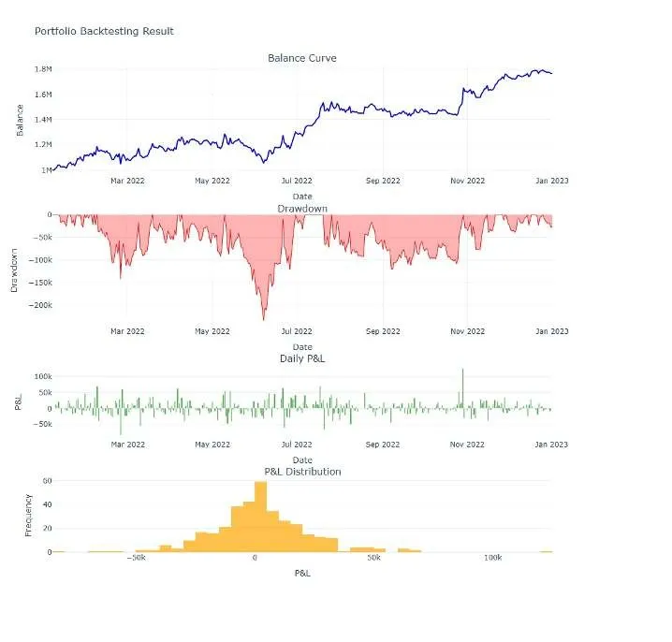This screenshot has width=672, height=642.
Task: Click the −200k tick on Drawdown axis
Action: coord(40,305)
